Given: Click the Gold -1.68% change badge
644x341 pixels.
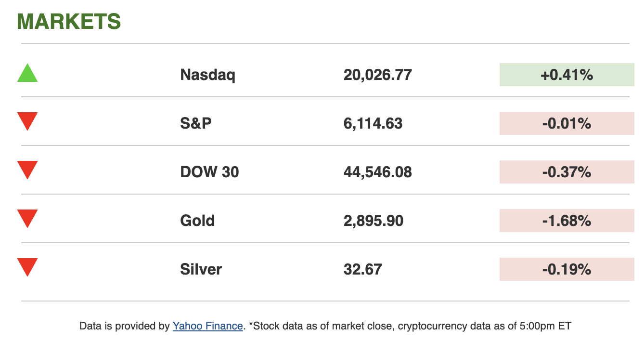Looking at the screenshot, I should 567,221.
